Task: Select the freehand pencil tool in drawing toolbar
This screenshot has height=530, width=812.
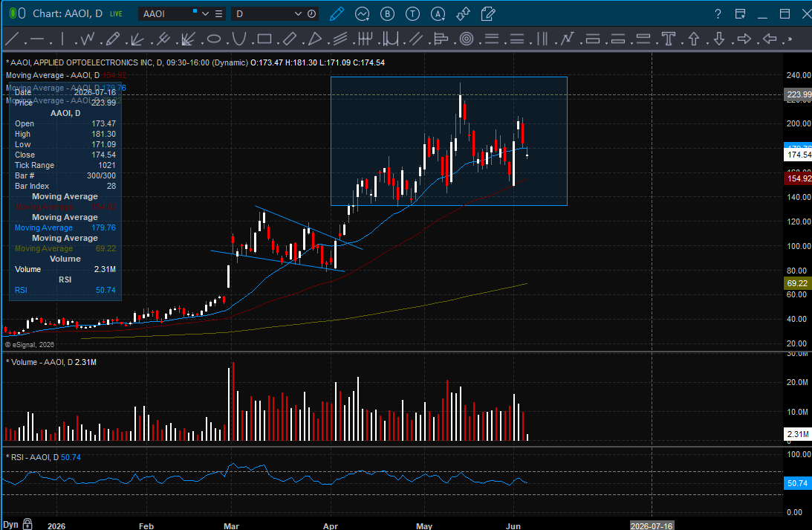Action: tap(113, 39)
